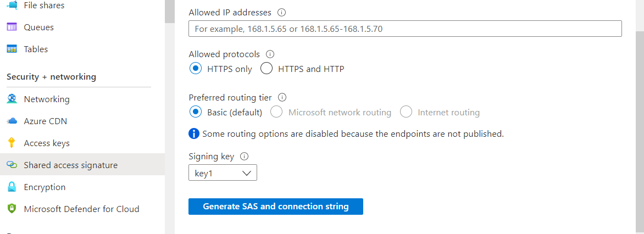Click the Microsoft Defender shield icon
Screen dimensions: 644x234
[x=12, y=209]
